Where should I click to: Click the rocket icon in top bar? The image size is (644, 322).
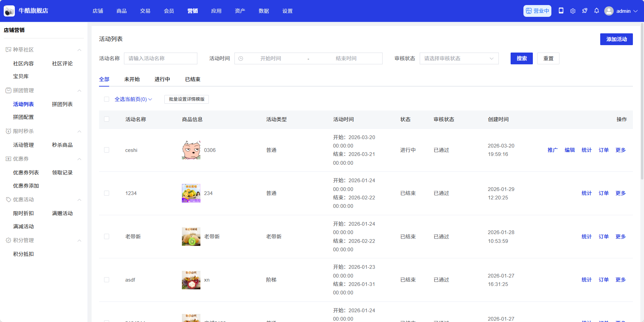tap(585, 11)
